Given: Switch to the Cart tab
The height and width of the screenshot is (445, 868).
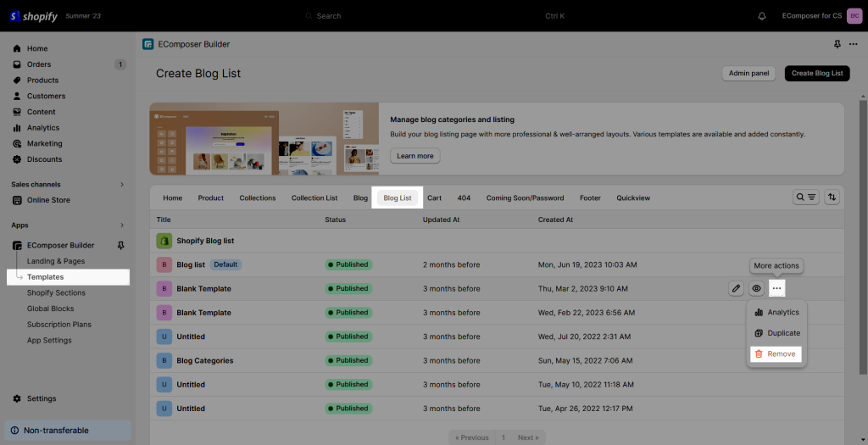Looking at the screenshot, I should point(434,197).
